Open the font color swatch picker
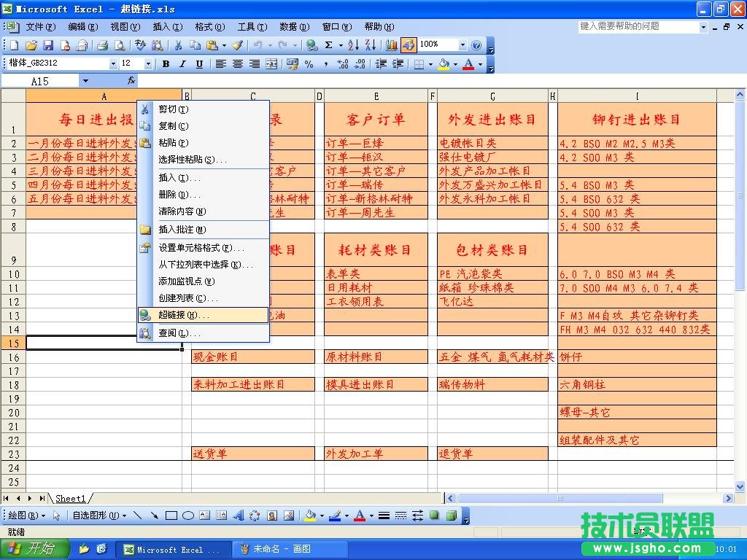 tap(480, 63)
